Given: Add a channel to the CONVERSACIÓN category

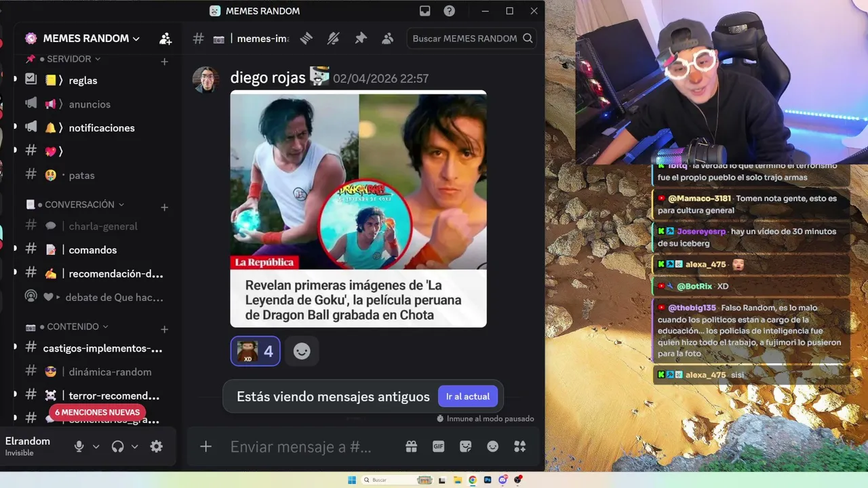Looking at the screenshot, I should click(164, 207).
